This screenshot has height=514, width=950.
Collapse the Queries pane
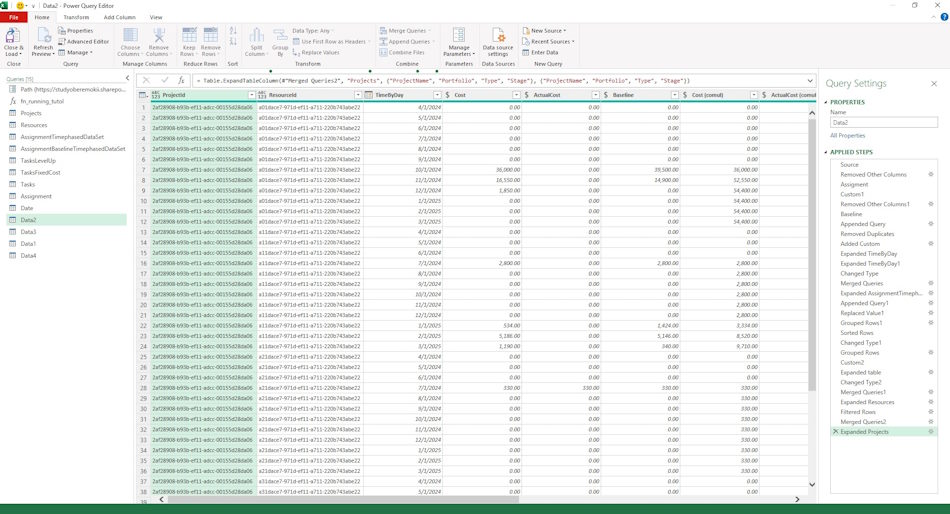pos(127,78)
